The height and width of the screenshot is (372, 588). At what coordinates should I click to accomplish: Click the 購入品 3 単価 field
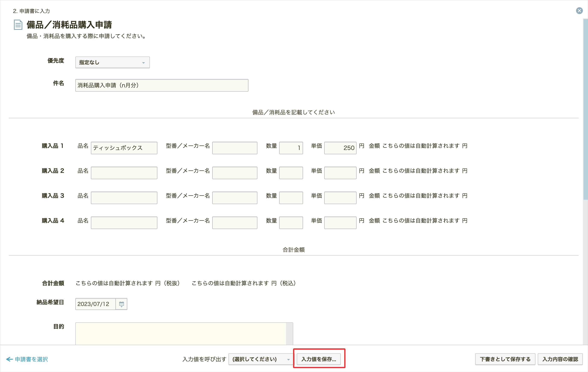click(340, 198)
